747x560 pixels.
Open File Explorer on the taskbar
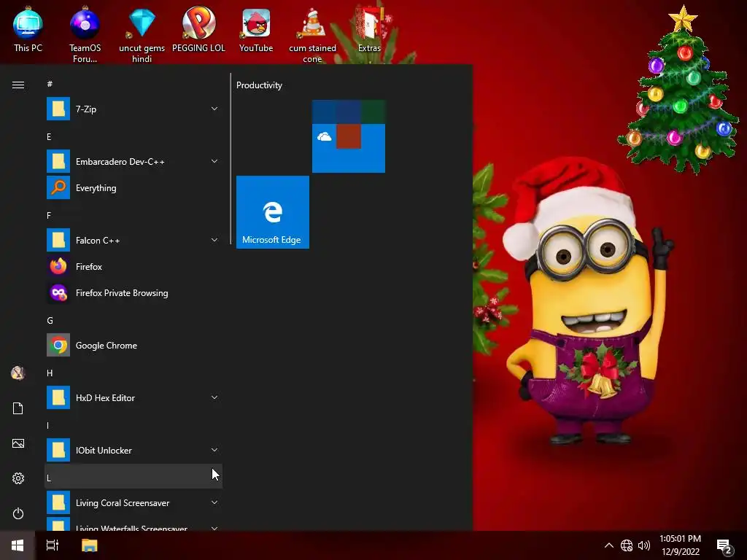point(89,545)
